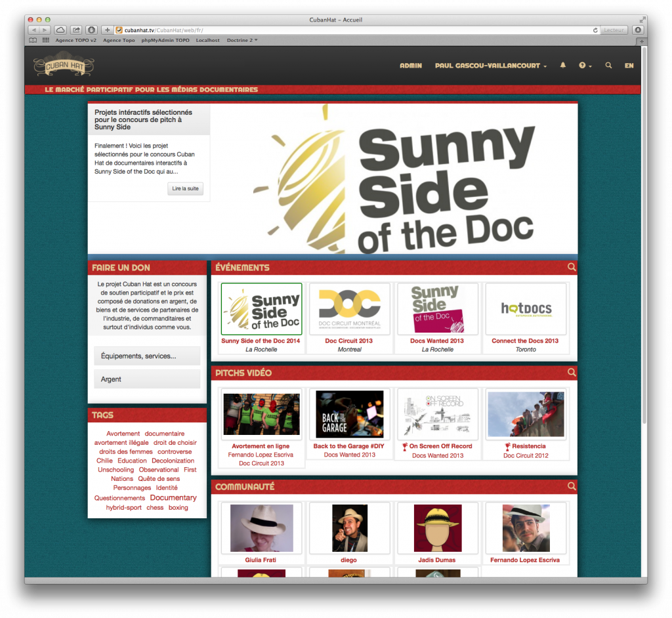The height and width of the screenshot is (618, 672).
Task: Click the browser address bar
Action: click(354, 30)
